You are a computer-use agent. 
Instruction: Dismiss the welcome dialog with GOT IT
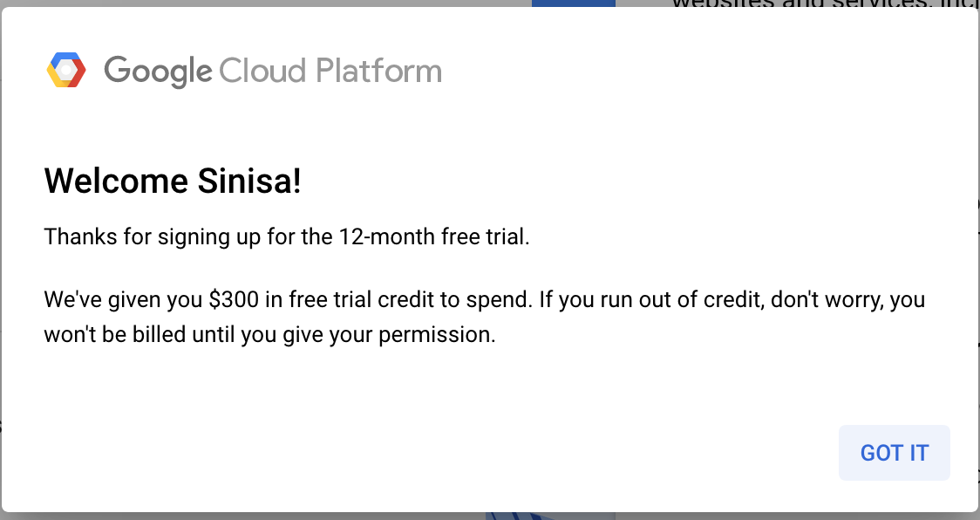[x=894, y=453]
